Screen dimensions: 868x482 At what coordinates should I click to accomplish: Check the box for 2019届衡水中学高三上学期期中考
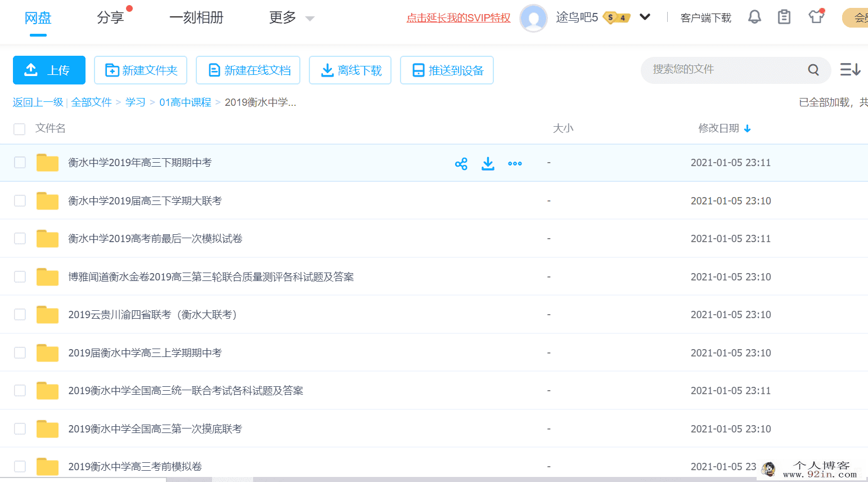(20, 353)
